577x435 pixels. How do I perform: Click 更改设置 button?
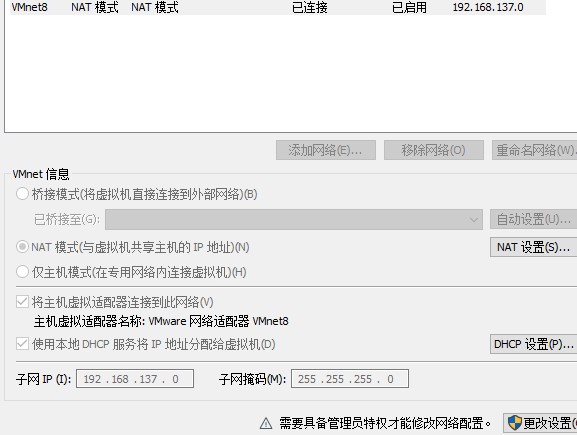tap(540, 423)
